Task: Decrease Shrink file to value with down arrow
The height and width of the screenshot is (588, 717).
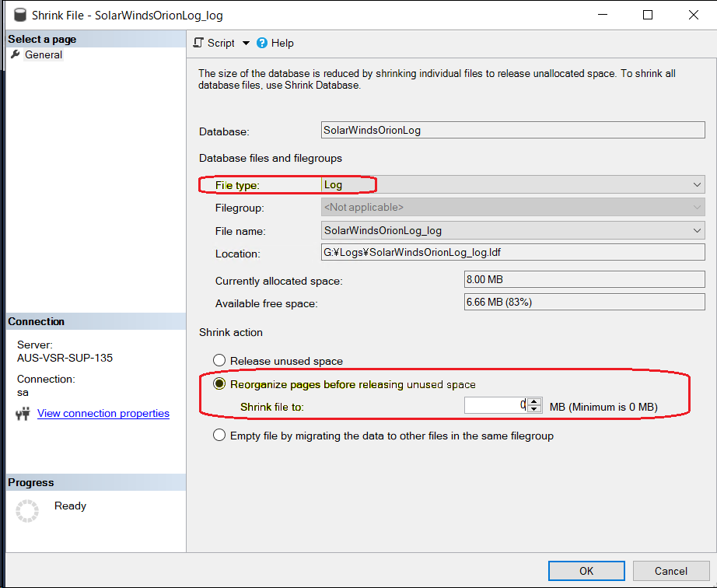Action: (x=534, y=410)
